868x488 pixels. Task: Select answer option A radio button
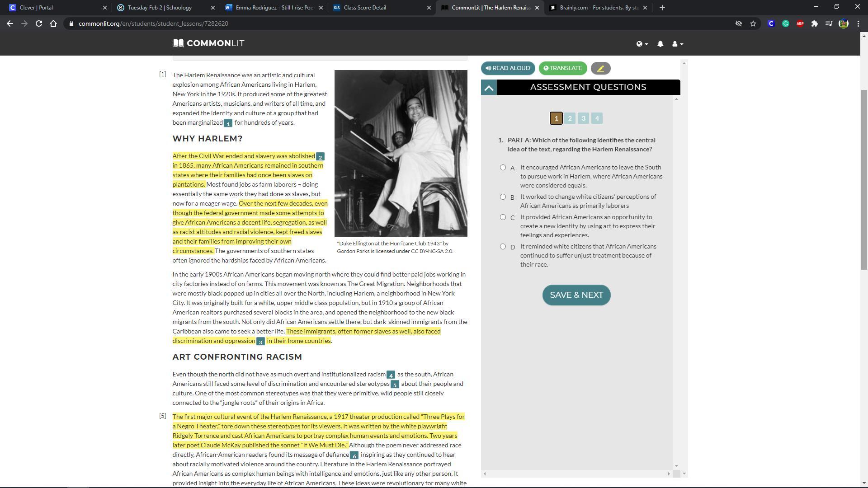503,168
